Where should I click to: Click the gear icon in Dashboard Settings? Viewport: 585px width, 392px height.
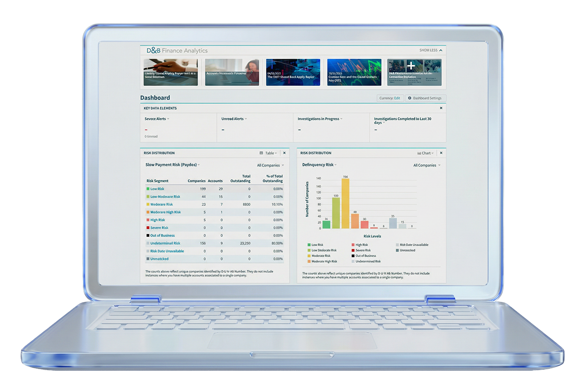tap(409, 98)
